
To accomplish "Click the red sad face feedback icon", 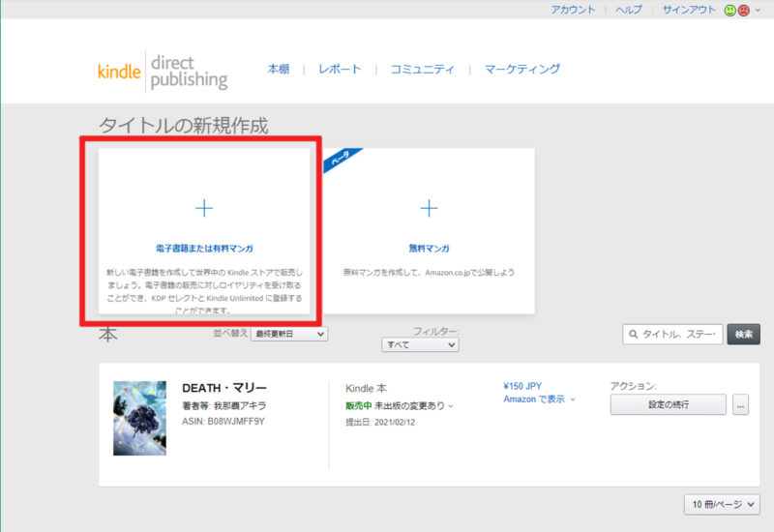I will (x=743, y=11).
